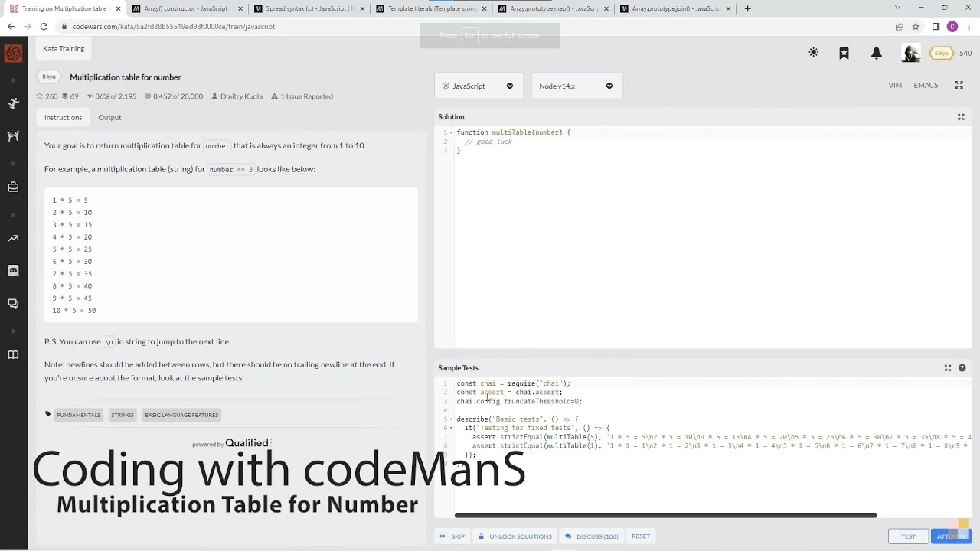Bookmark this page with star icon
This screenshot has width=980, height=551.
click(915, 26)
